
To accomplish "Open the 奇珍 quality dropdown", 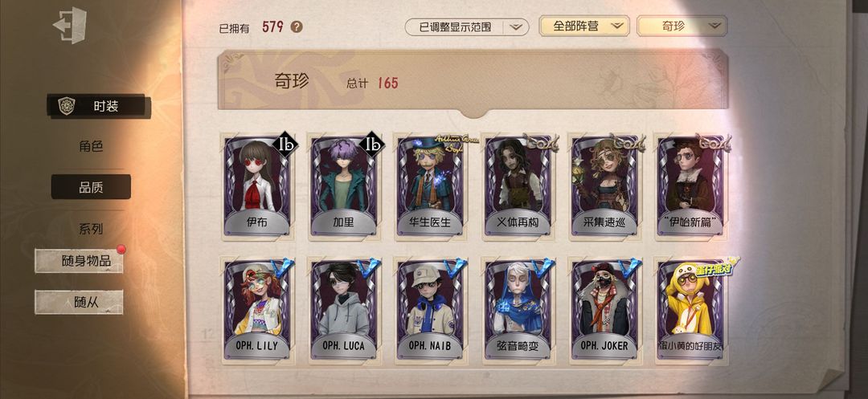I will [682, 26].
